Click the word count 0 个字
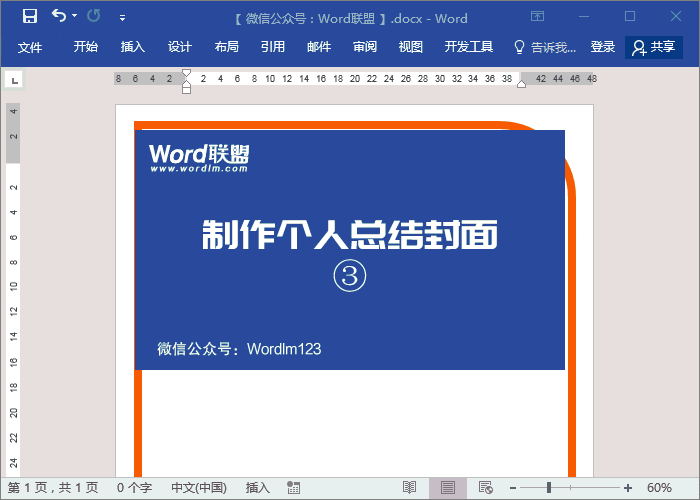This screenshot has width=700, height=500. [134, 488]
